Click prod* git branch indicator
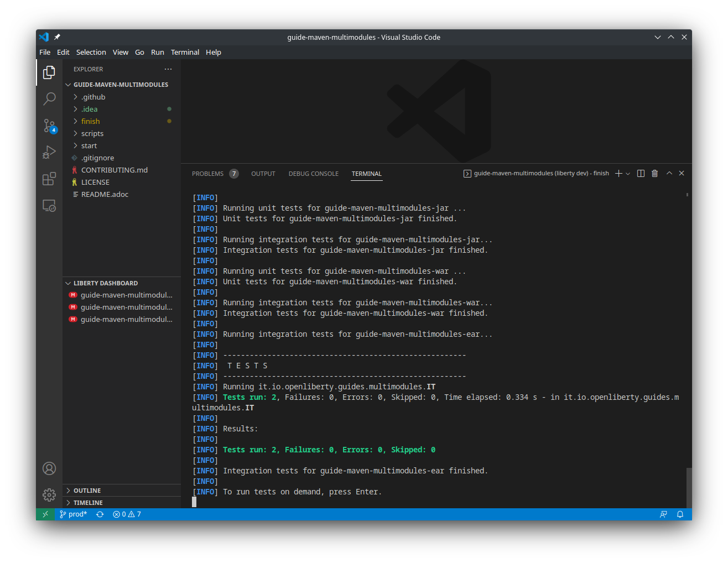The image size is (728, 563). pyautogui.click(x=74, y=514)
